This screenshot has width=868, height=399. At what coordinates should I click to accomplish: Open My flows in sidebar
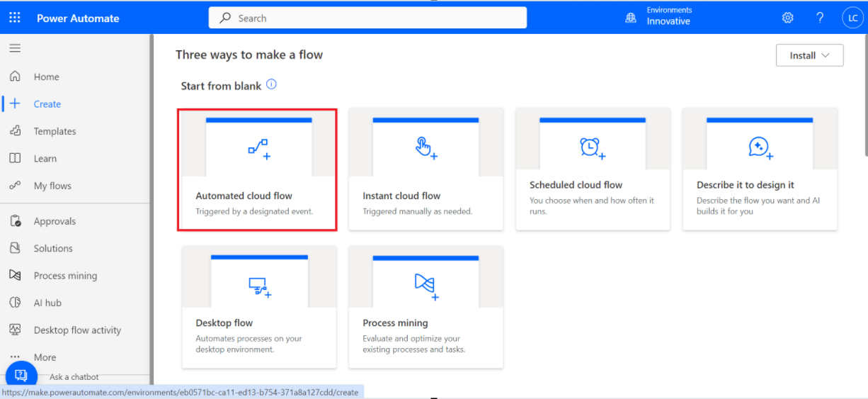pyautogui.click(x=52, y=186)
